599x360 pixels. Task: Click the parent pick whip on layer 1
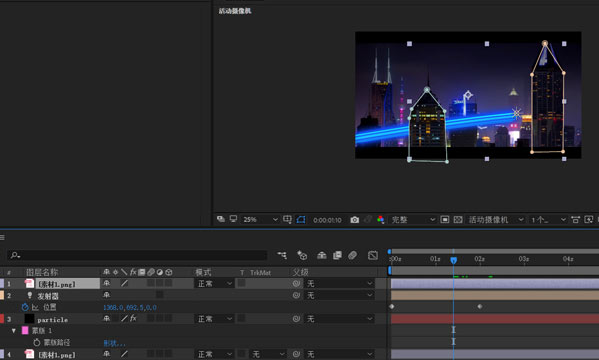(296, 284)
